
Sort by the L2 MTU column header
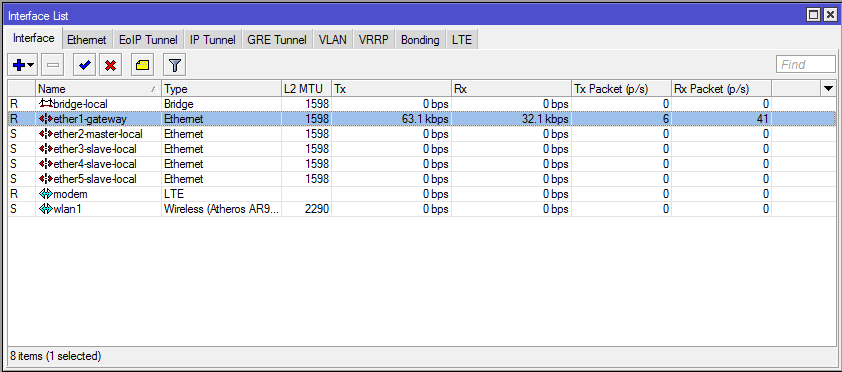pyautogui.click(x=306, y=89)
